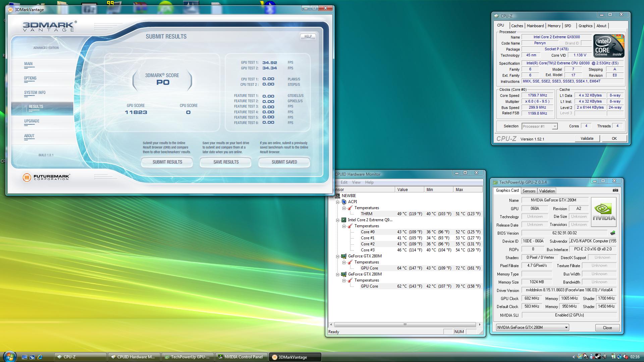Click the OK button in CPU-Z
644x362 pixels.
[614, 138]
